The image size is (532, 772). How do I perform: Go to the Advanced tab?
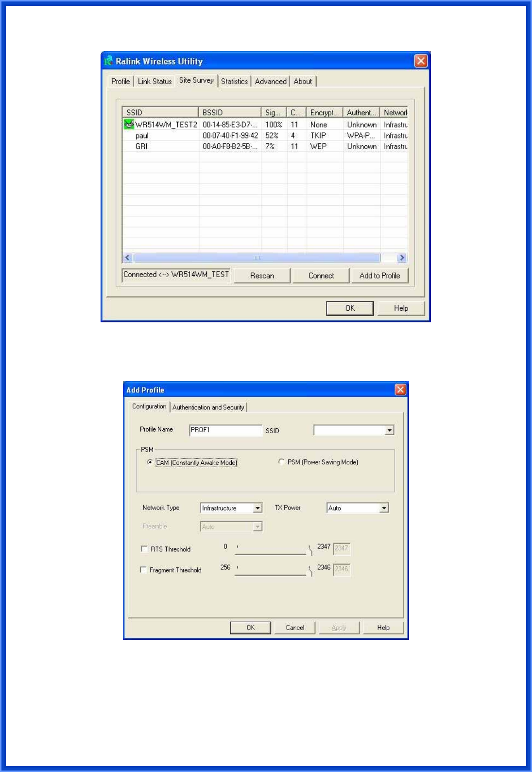pyautogui.click(x=271, y=81)
